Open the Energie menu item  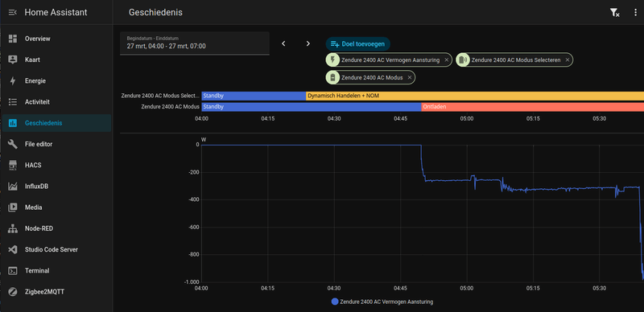tap(56, 81)
